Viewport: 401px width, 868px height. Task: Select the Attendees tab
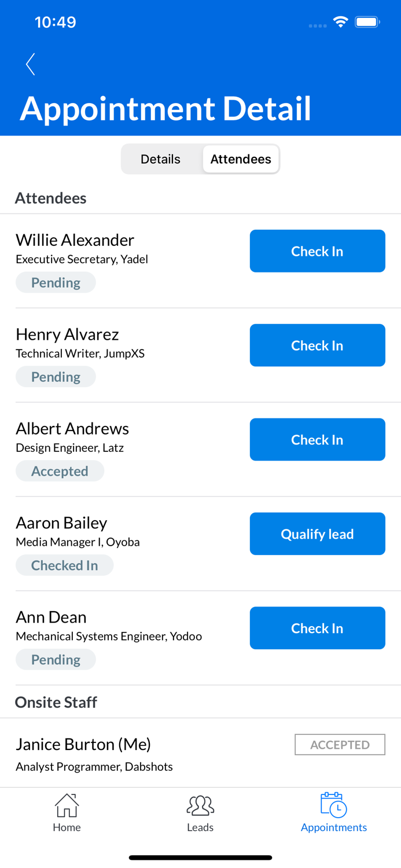(241, 159)
